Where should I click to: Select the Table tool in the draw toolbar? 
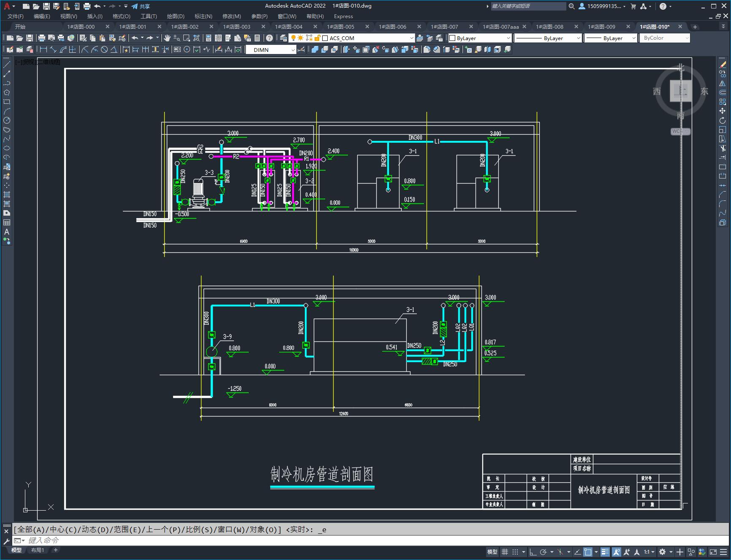click(x=7, y=222)
